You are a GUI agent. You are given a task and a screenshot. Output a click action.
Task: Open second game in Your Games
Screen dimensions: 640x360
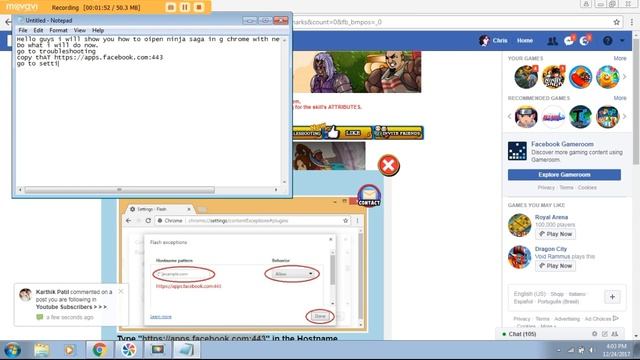(x=553, y=77)
